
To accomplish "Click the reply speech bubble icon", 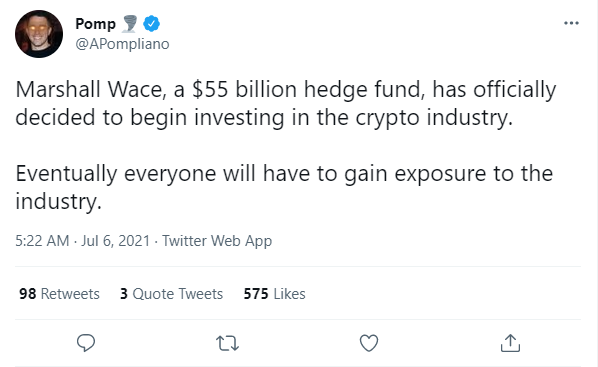I will (86, 343).
